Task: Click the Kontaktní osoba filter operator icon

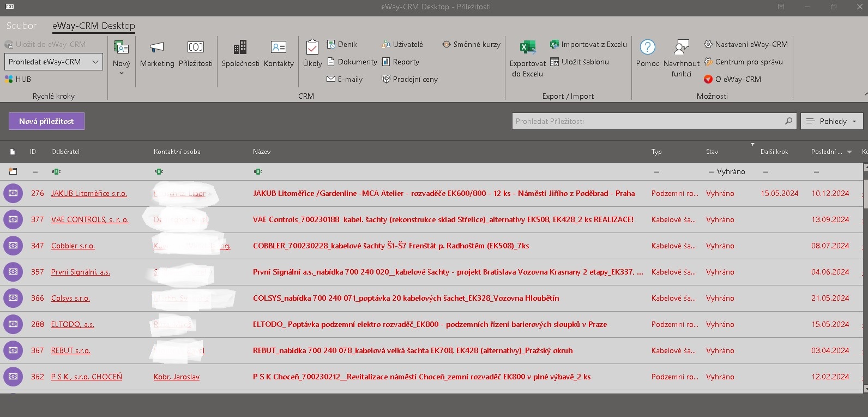Action: pos(159,171)
